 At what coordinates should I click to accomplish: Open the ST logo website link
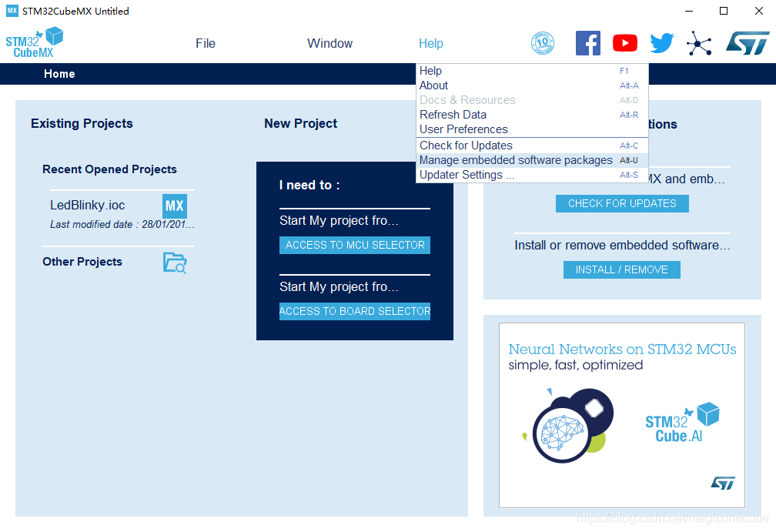click(x=748, y=43)
